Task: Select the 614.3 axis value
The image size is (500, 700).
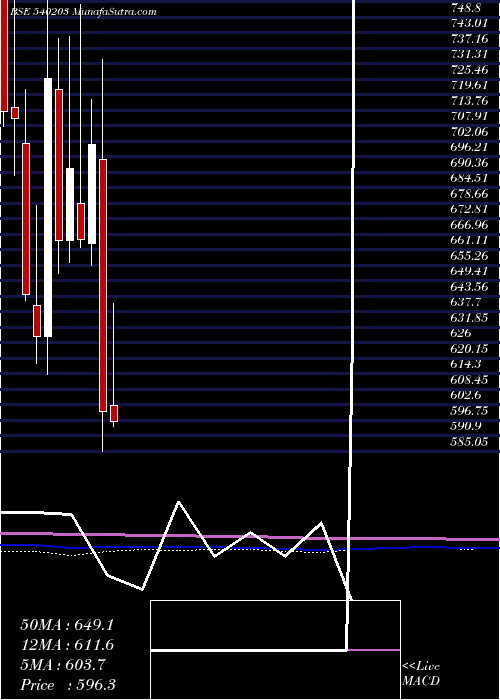Action: pyautogui.click(x=467, y=364)
